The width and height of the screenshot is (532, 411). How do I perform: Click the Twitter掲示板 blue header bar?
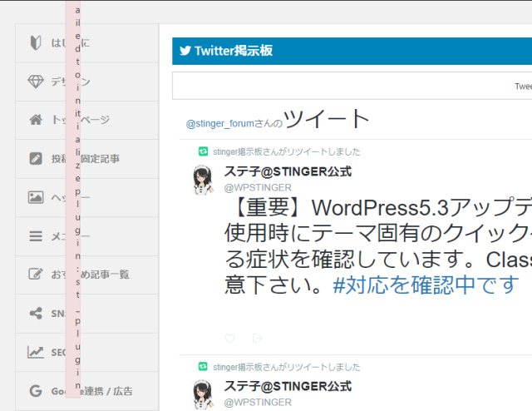click(352, 51)
